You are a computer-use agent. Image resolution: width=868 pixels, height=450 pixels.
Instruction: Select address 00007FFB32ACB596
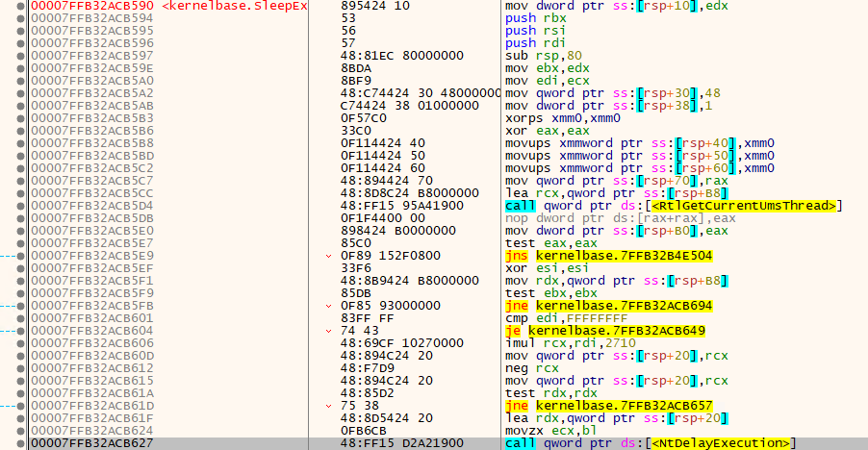[x=92, y=43]
